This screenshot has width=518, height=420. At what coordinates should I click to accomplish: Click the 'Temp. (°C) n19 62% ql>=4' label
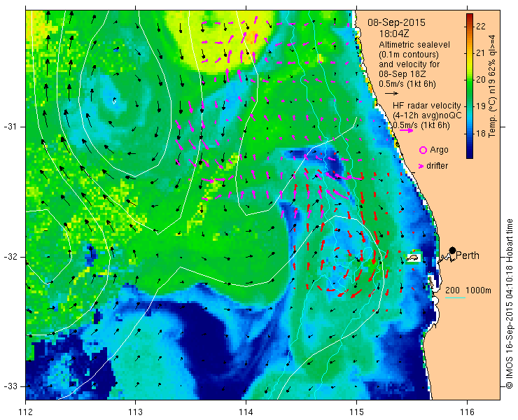coord(493,86)
